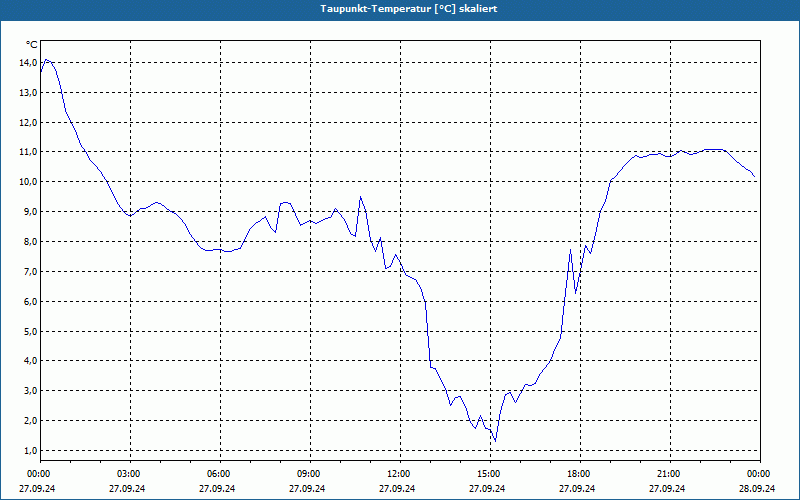
Task: Click the 12:00 time axis label
Action: click(399, 474)
